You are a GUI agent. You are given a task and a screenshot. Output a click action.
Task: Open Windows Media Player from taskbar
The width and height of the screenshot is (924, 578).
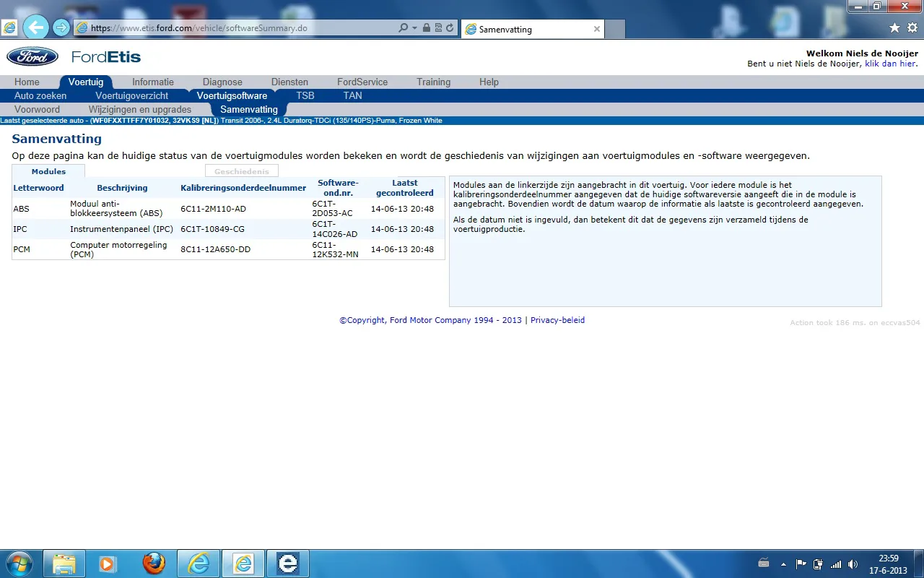click(108, 563)
